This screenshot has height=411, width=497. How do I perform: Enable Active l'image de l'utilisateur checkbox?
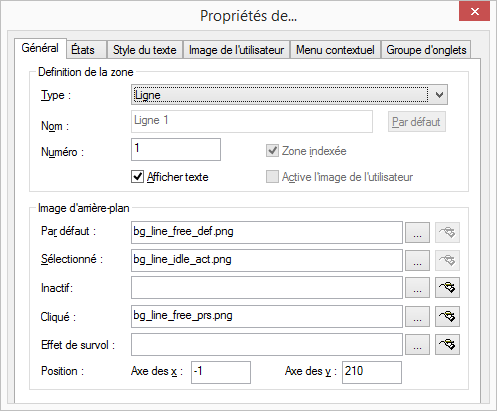click(272, 177)
